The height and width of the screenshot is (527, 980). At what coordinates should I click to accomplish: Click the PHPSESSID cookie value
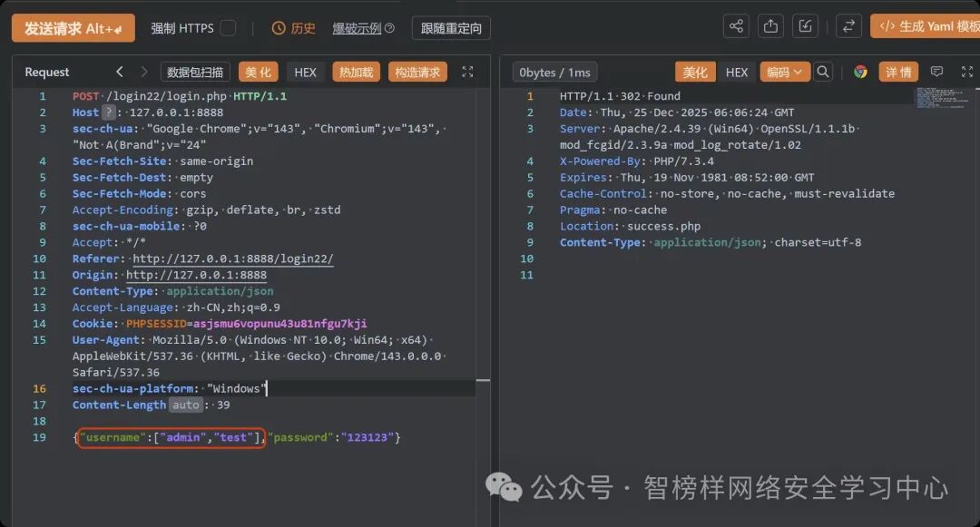pyautogui.click(x=280, y=324)
